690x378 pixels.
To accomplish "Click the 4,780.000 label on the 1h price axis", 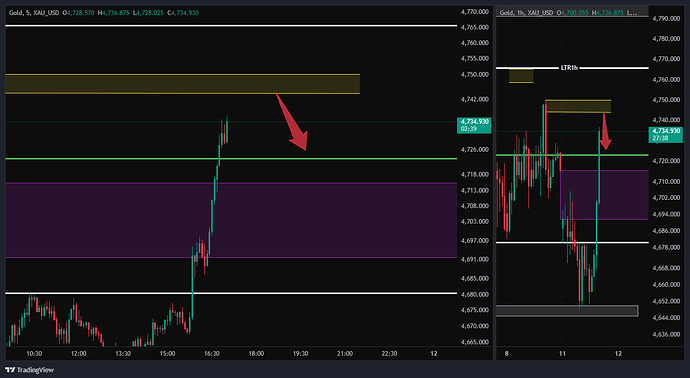I will point(667,39).
